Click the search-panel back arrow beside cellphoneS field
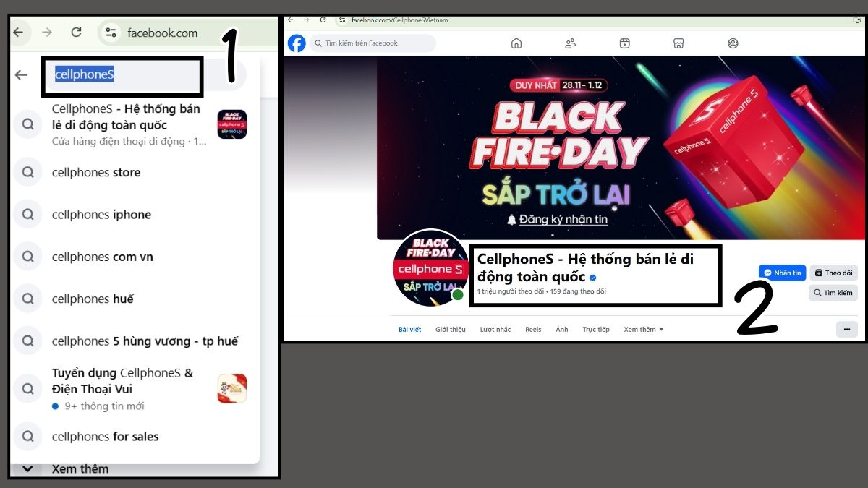Image resolution: width=868 pixels, height=488 pixels. (22, 74)
